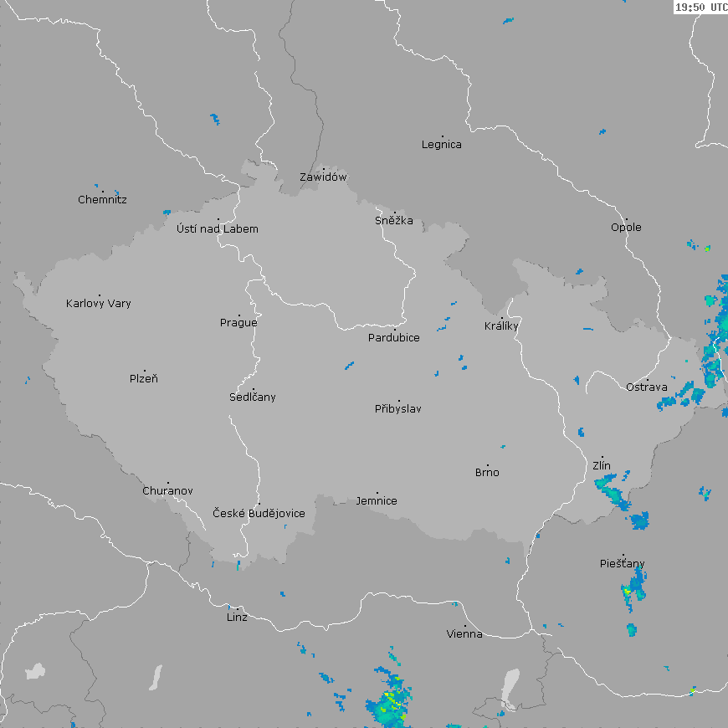Select the Brno label on the map
728x728 pixels.
pos(487,473)
